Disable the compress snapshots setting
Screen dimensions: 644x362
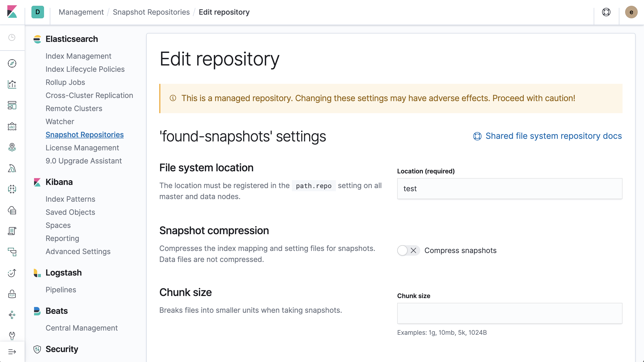[x=407, y=251]
